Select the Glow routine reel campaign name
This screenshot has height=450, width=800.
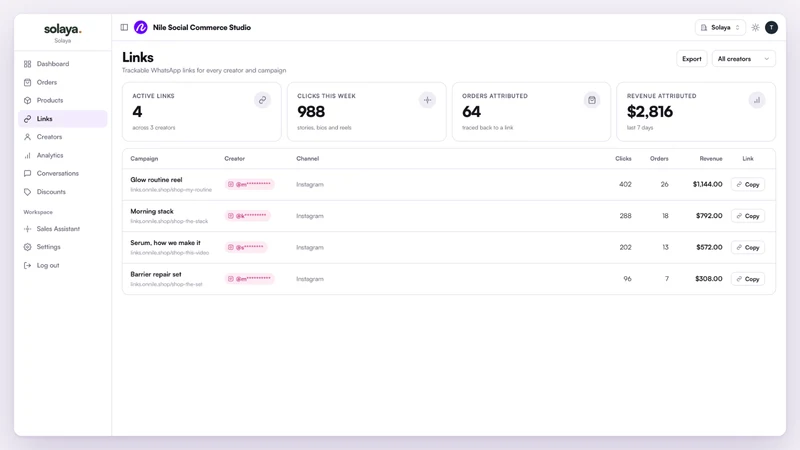156,180
